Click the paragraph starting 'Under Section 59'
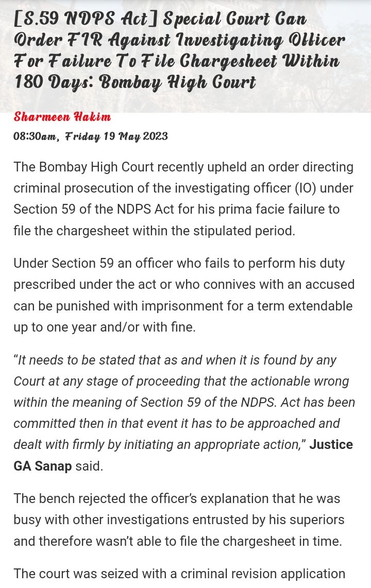371x588 pixels. pos(184,295)
